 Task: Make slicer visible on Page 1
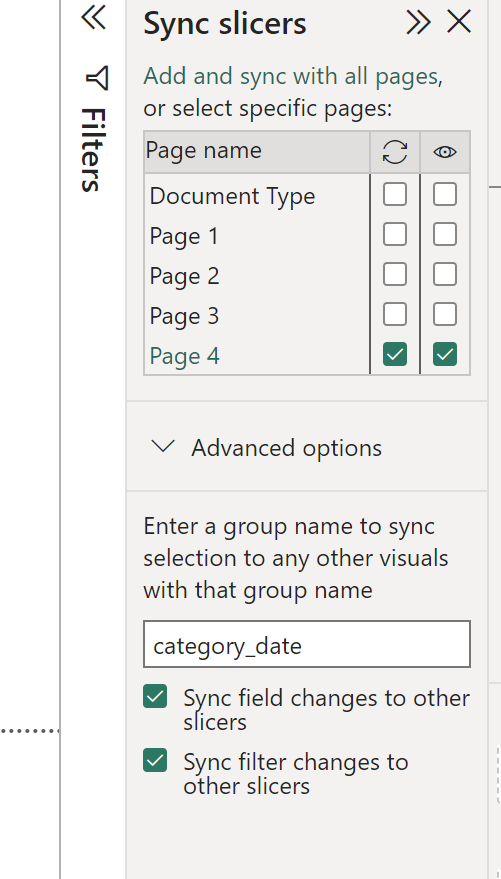coord(445,234)
